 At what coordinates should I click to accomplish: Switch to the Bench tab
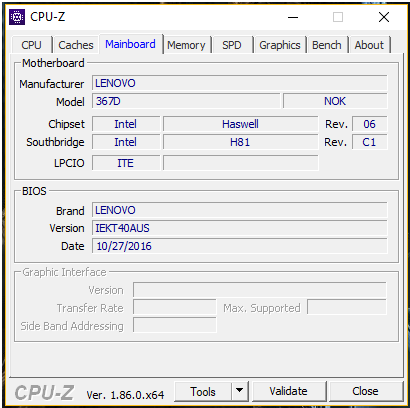point(327,45)
